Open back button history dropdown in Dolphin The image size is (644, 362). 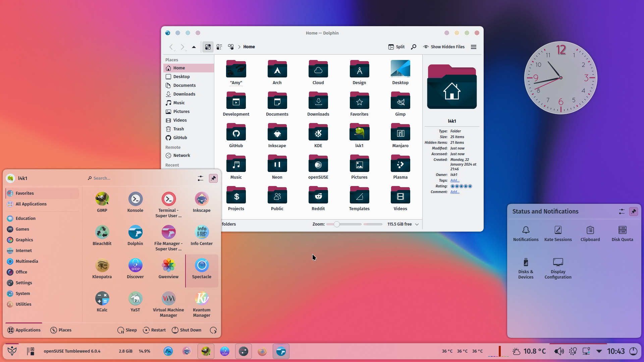pyautogui.click(x=174, y=50)
